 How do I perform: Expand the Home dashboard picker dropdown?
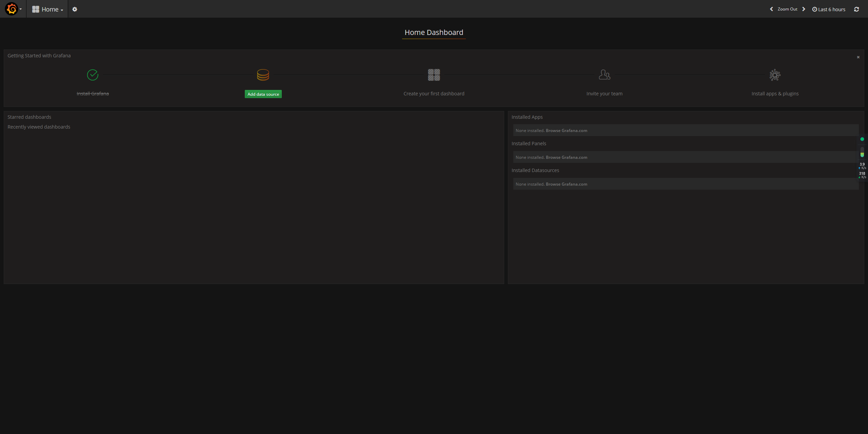coord(47,9)
